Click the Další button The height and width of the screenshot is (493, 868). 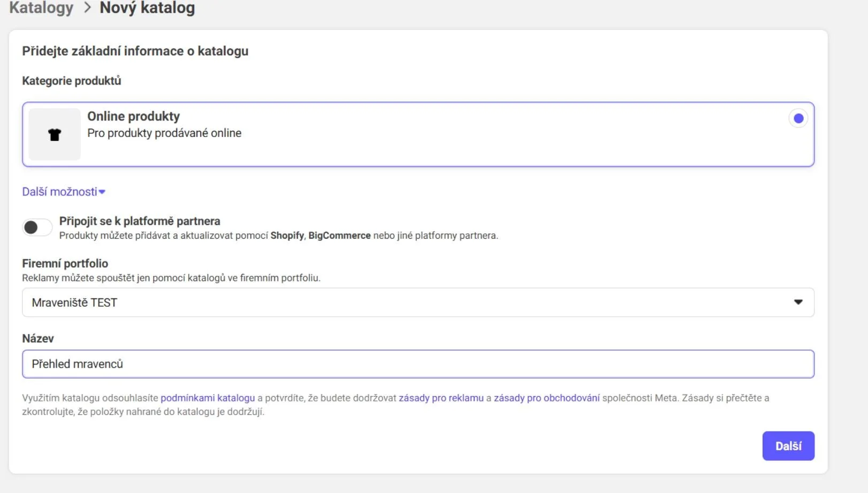[x=788, y=446]
